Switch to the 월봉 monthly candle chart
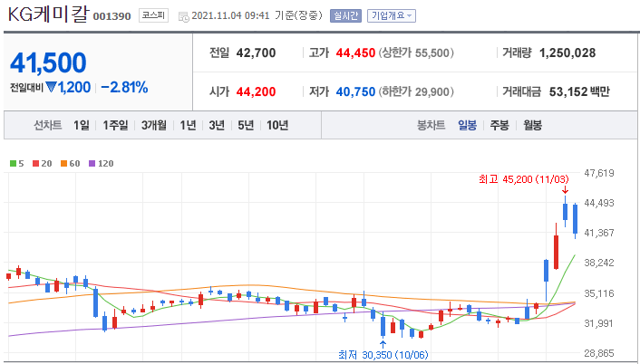The width and height of the screenshot is (640, 364). (533, 125)
